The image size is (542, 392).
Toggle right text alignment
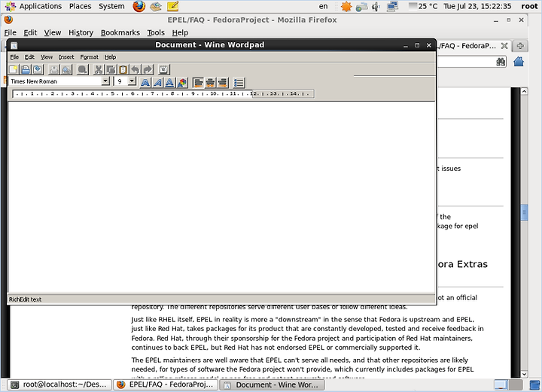click(223, 82)
